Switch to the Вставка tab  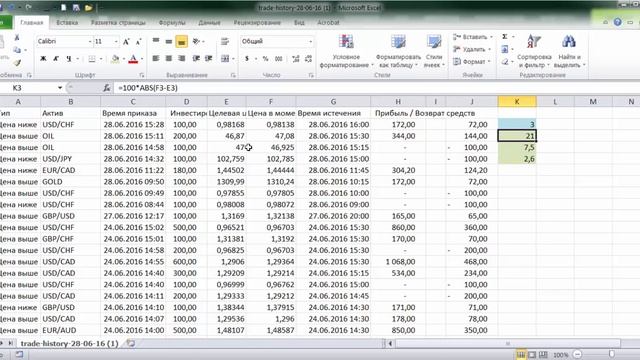(67, 22)
